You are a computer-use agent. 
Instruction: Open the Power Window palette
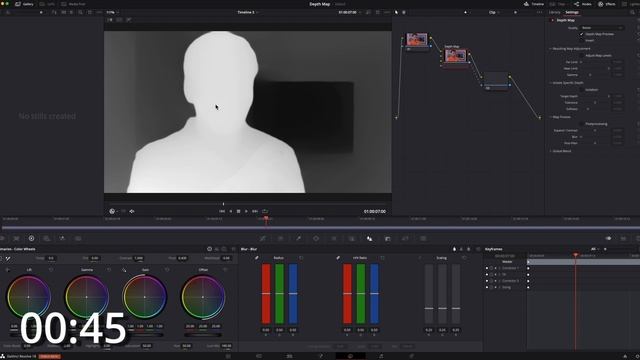click(x=316, y=238)
